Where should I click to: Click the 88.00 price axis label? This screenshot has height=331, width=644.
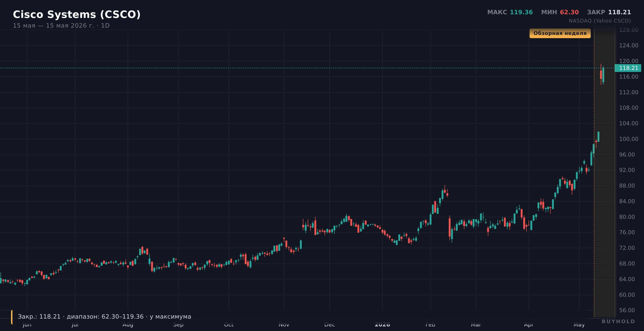pyautogui.click(x=627, y=185)
